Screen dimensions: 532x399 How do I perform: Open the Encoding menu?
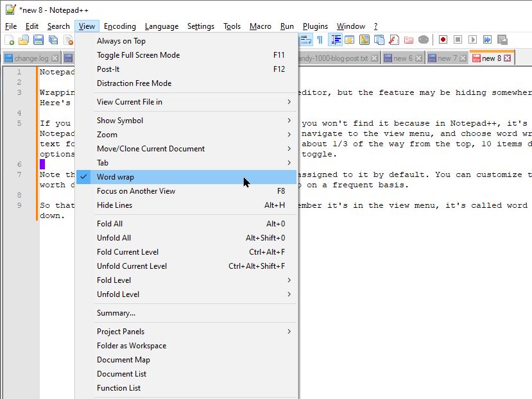click(x=120, y=26)
